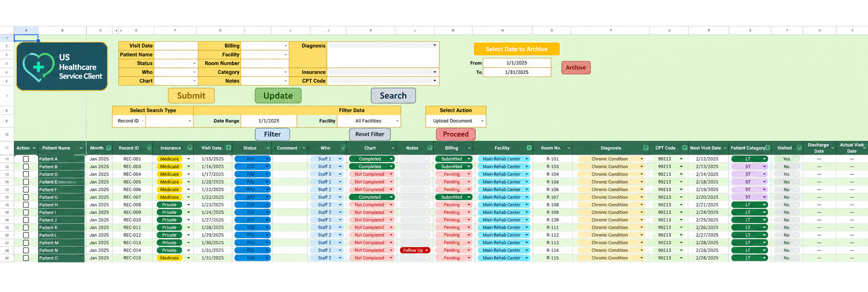Open the Record ID column filter icon
Screen dimensions: 868x292
pyautogui.click(x=149, y=148)
